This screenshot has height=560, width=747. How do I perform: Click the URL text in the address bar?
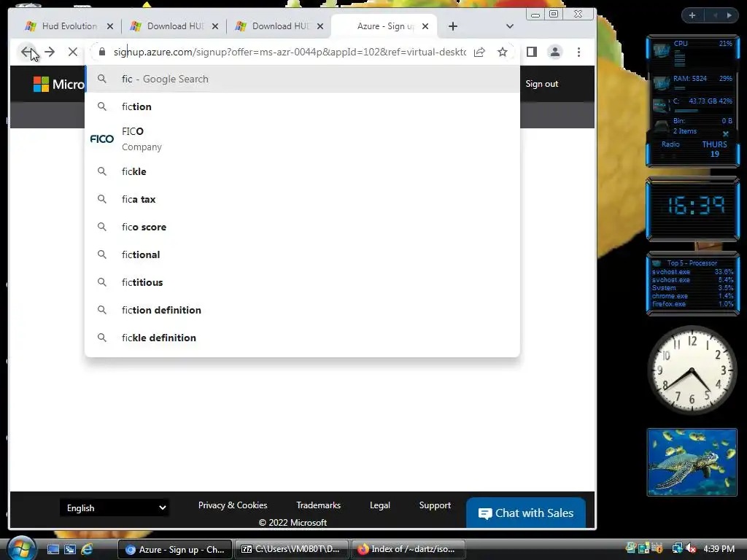290,52
